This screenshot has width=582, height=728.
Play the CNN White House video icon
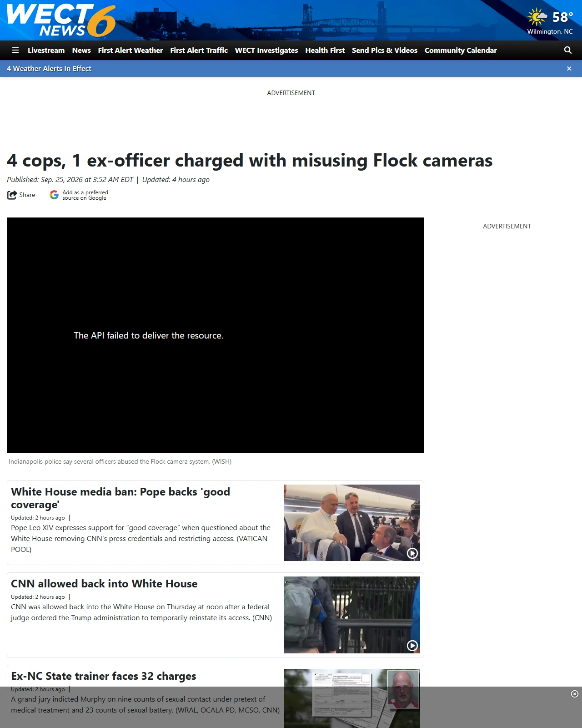click(x=412, y=645)
